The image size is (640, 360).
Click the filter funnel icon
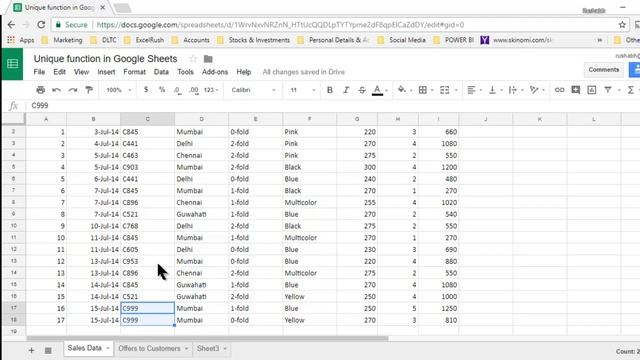click(x=608, y=90)
